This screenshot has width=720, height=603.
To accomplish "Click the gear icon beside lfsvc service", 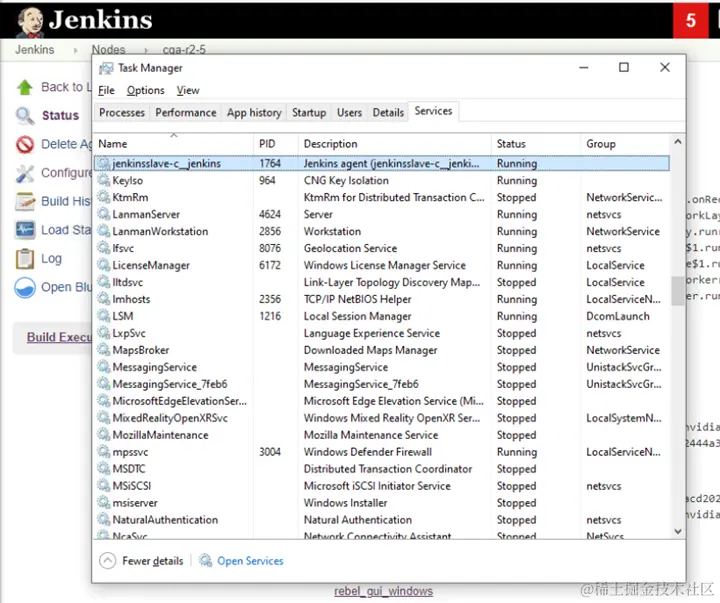I will 104,248.
